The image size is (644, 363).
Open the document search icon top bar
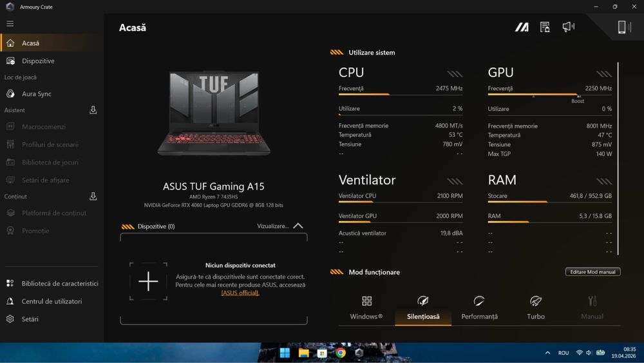[545, 27]
